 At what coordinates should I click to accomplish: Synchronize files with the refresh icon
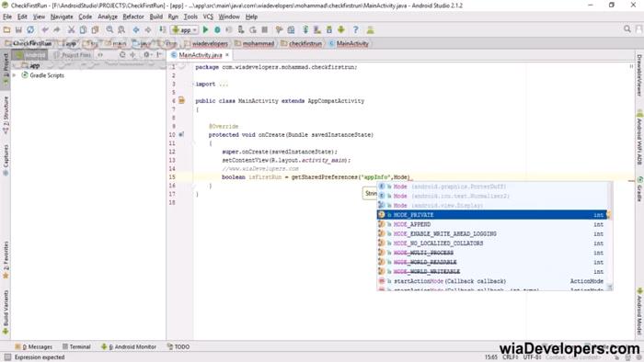point(30,29)
